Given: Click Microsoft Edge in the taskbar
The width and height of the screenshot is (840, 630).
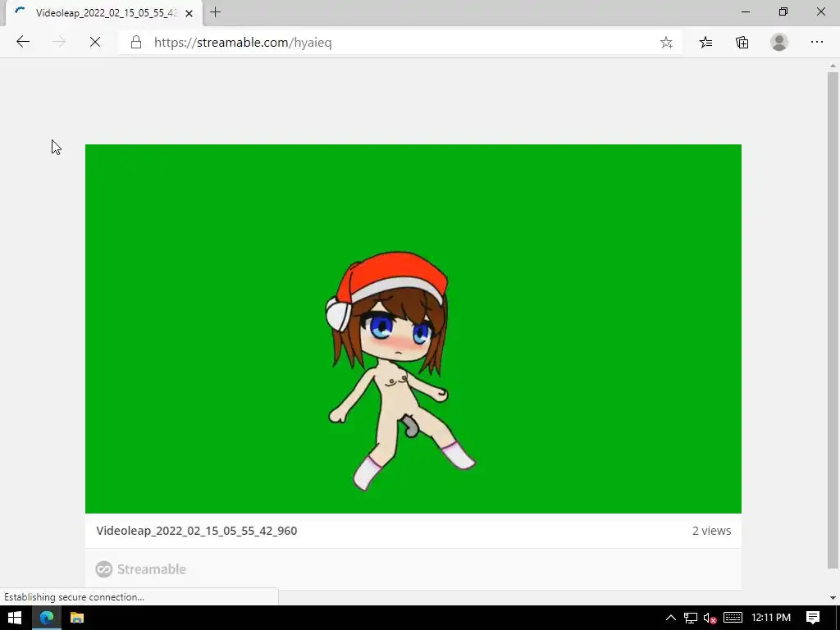Looking at the screenshot, I should tap(46, 618).
